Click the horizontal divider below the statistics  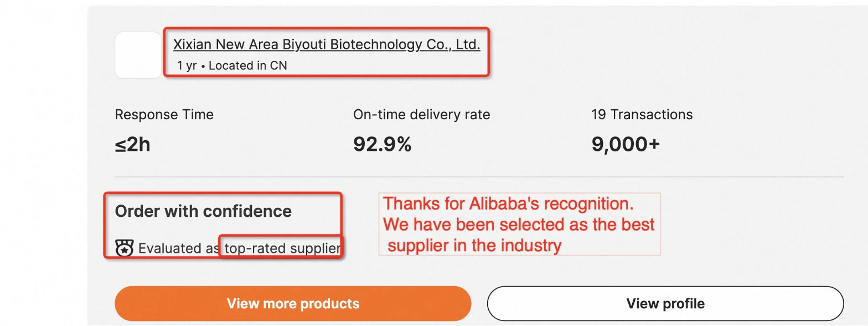click(479, 177)
